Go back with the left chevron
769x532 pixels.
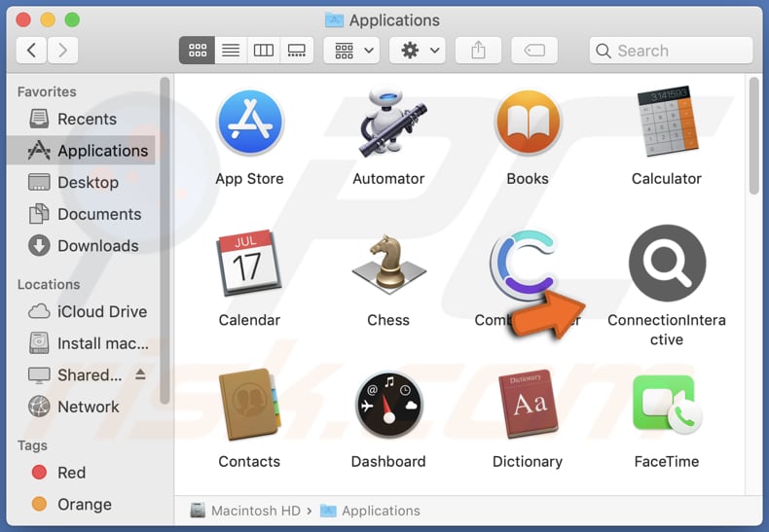coord(31,50)
